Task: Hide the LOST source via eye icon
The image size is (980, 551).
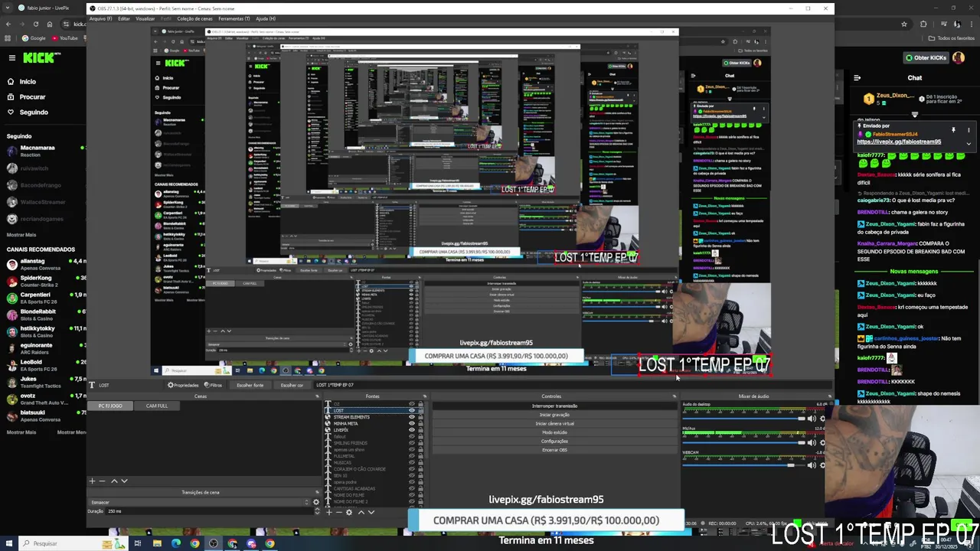Action: tap(412, 410)
